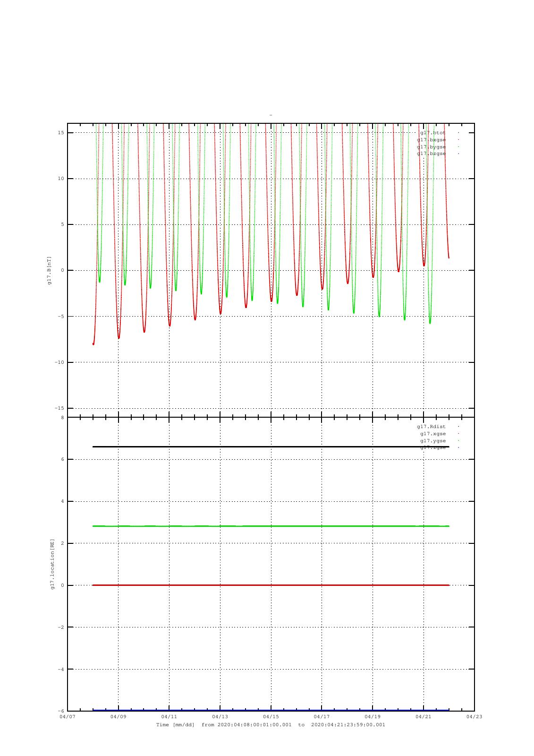
Task: Select the g17.xgse legend entry
Action: [x=433, y=434]
